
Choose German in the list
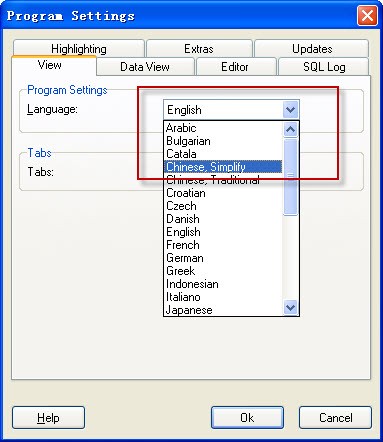tap(223, 258)
